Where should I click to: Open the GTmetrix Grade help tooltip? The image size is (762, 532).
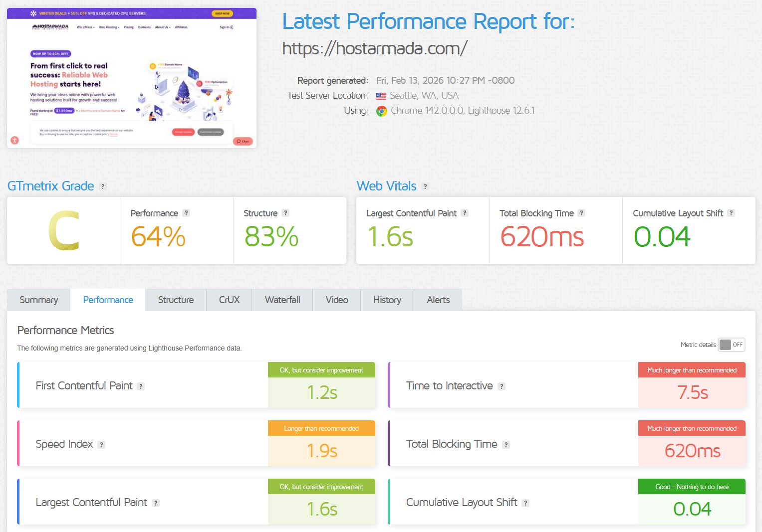pos(103,186)
